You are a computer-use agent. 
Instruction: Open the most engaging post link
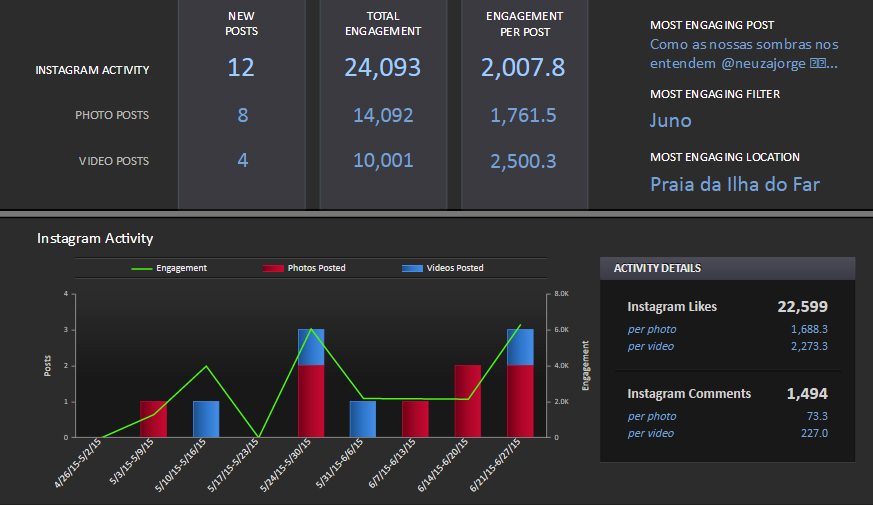coord(744,54)
